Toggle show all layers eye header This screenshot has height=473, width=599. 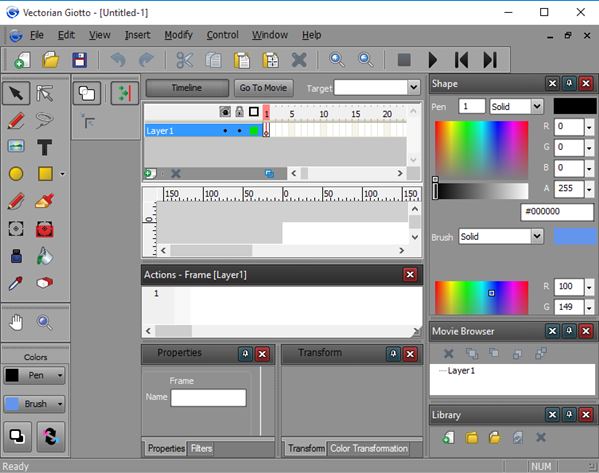click(x=225, y=112)
